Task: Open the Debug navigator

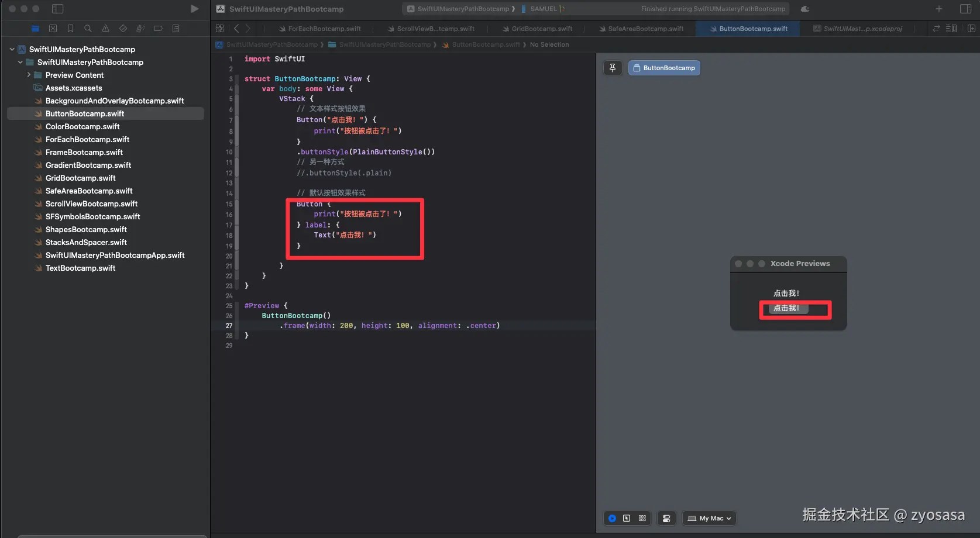Action: [140, 28]
